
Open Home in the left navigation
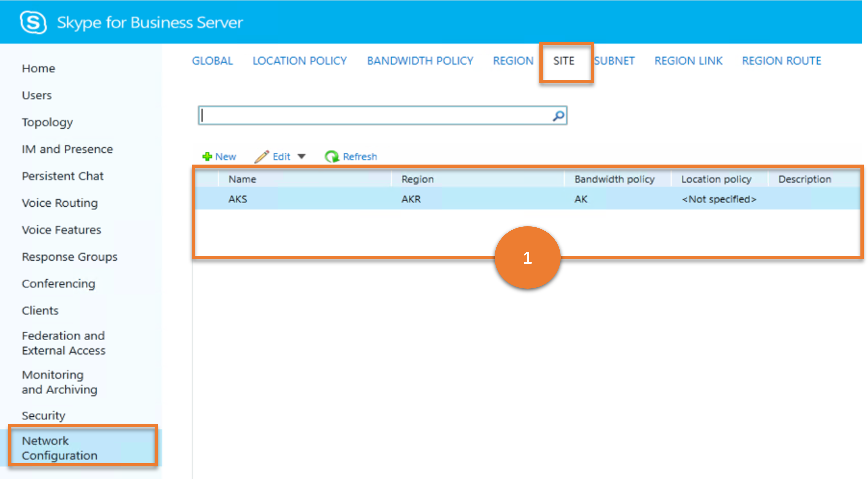click(38, 68)
